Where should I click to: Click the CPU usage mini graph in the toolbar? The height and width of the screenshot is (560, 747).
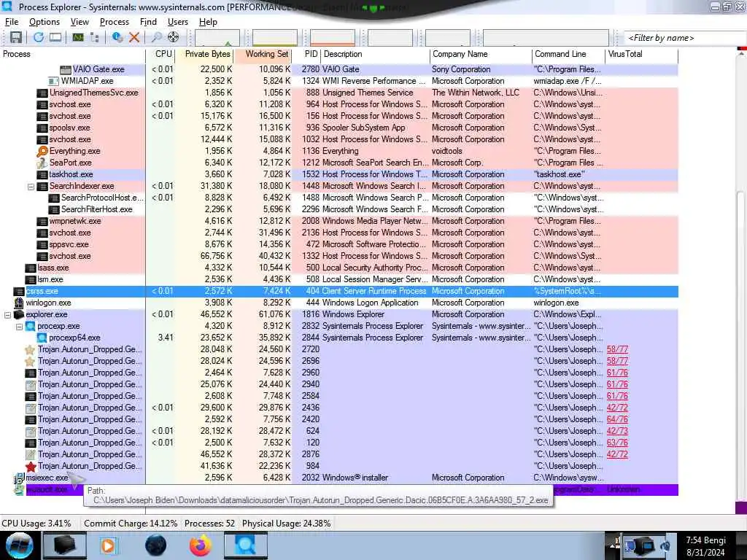click(x=217, y=38)
